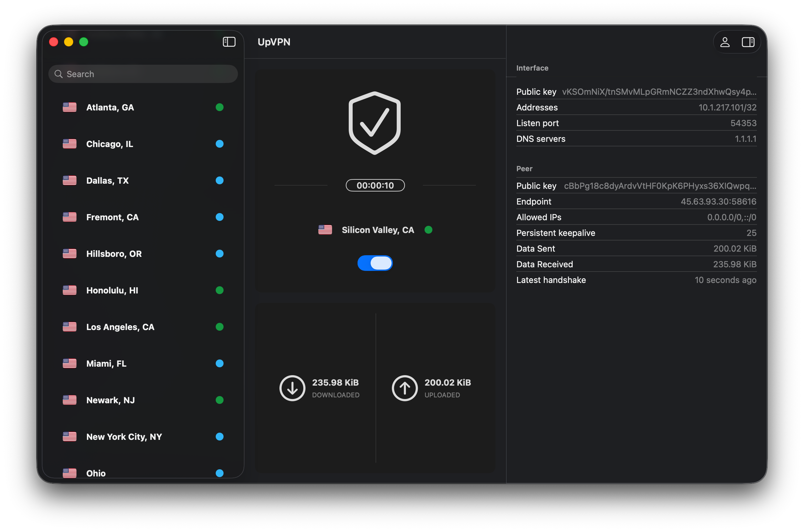Click the Data Received row value
The height and width of the screenshot is (532, 804).
pyautogui.click(x=734, y=264)
